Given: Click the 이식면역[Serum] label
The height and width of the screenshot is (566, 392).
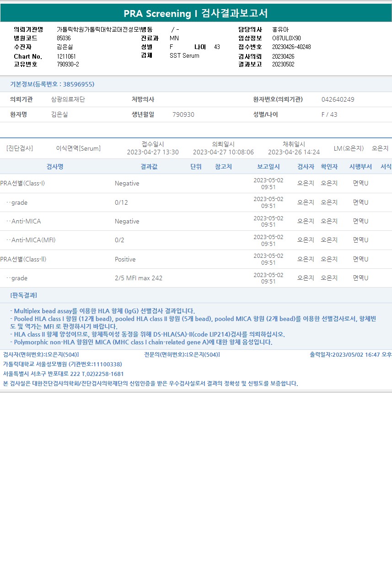Looking at the screenshot, I should click(78, 148).
